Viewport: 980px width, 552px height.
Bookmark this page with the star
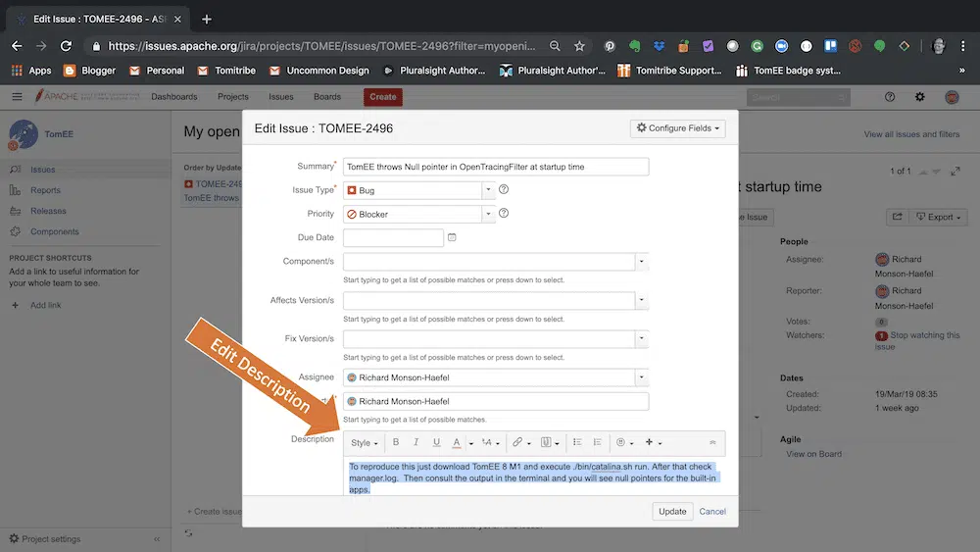(579, 46)
